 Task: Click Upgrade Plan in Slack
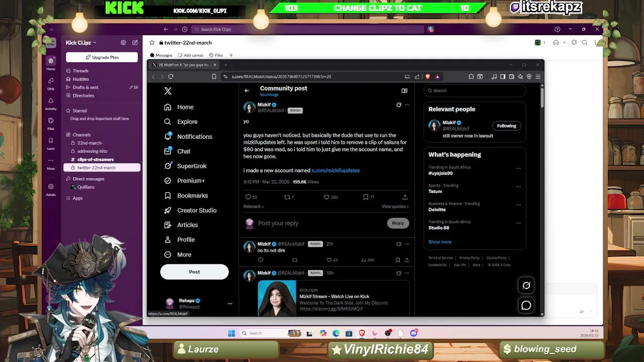coord(102,57)
